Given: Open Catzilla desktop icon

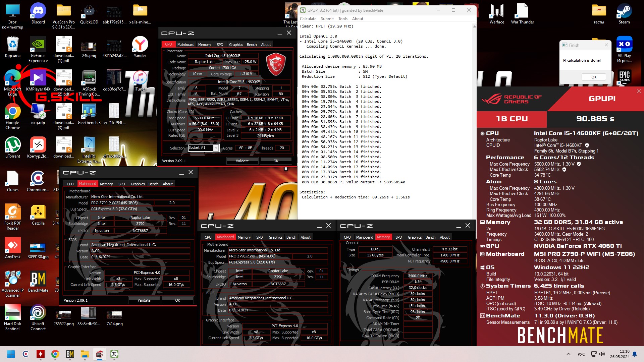Looking at the screenshot, I should pyautogui.click(x=38, y=215).
